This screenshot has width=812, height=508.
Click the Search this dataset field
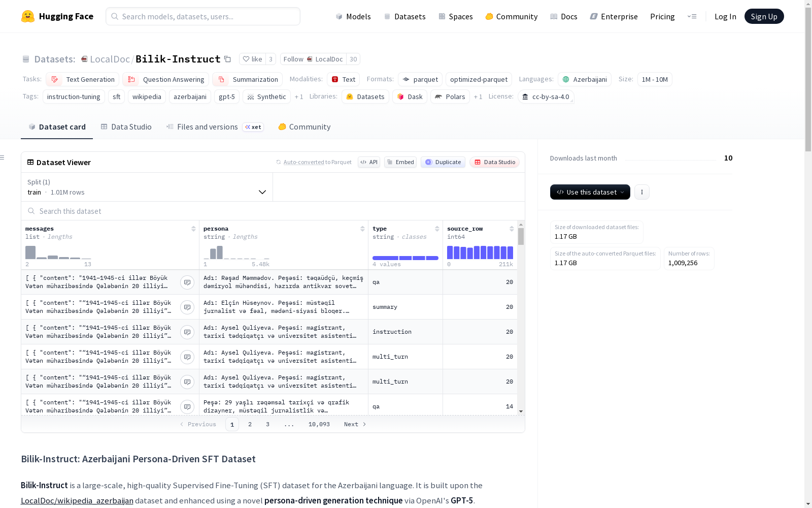click(273, 211)
